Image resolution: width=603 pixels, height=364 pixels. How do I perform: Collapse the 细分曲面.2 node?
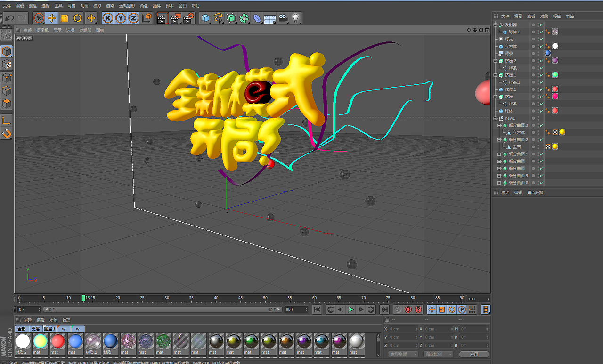pos(499,140)
